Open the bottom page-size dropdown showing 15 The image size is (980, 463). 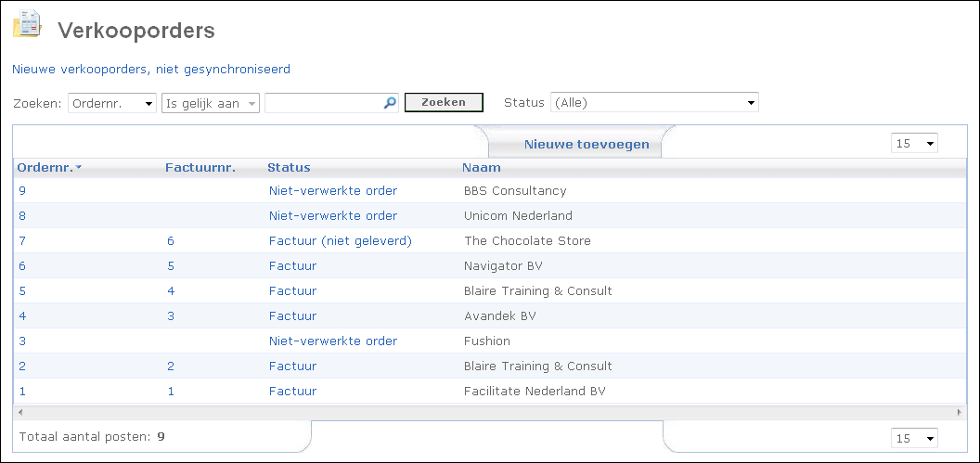[914, 438]
